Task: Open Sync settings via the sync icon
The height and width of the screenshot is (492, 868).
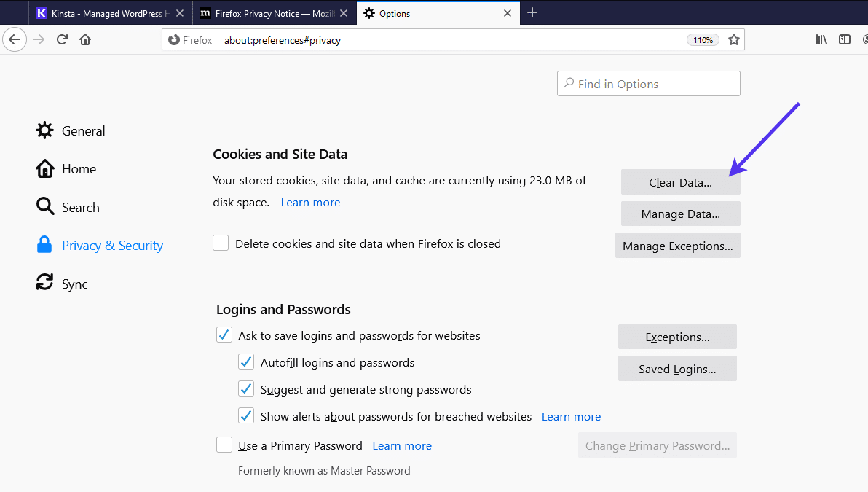Action: coord(44,283)
